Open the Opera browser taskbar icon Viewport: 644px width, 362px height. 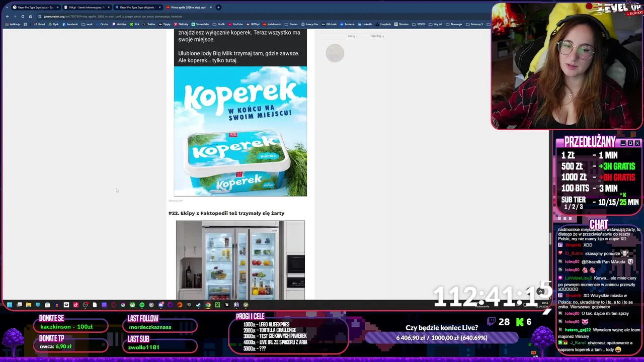click(x=114, y=305)
